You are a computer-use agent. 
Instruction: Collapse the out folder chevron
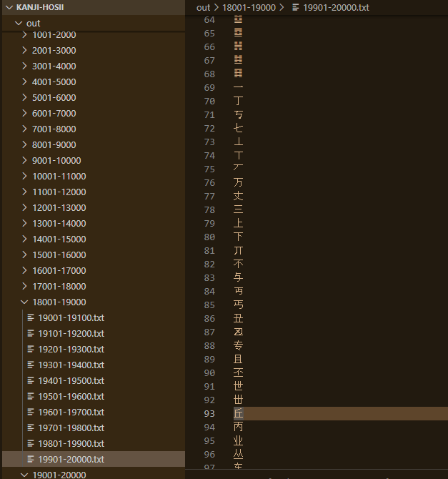(19, 23)
